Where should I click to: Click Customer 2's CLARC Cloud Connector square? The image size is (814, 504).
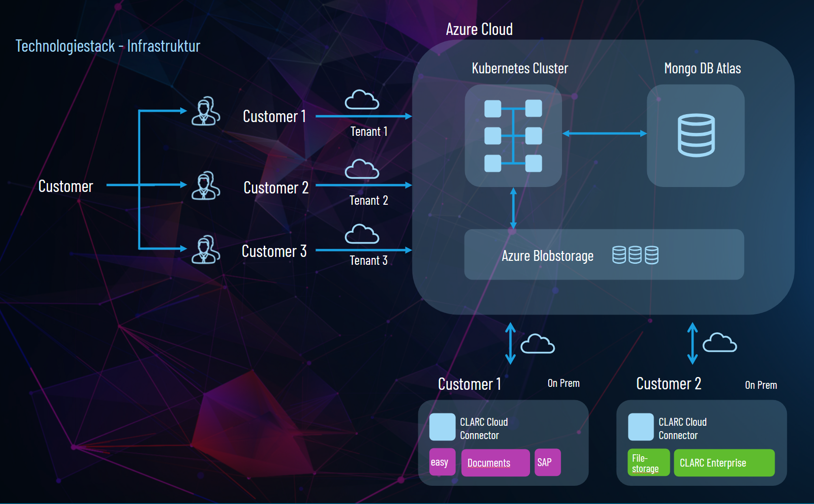[641, 427]
